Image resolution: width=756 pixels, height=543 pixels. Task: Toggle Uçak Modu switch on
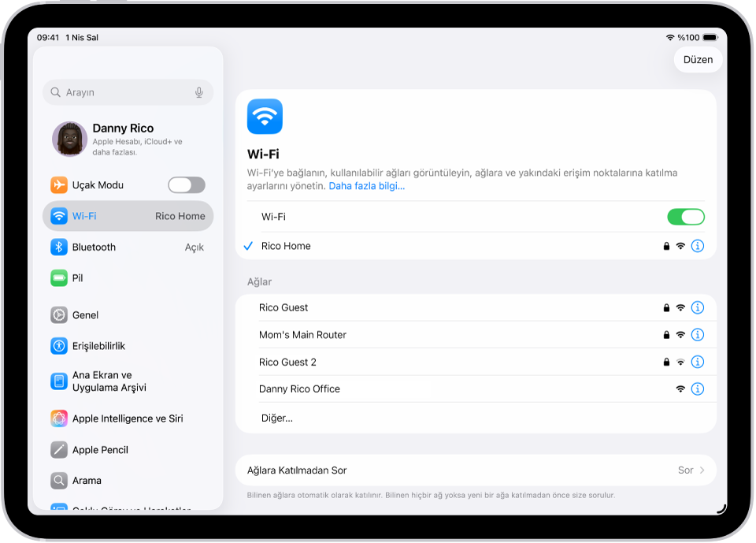click(x=187, y=185)
